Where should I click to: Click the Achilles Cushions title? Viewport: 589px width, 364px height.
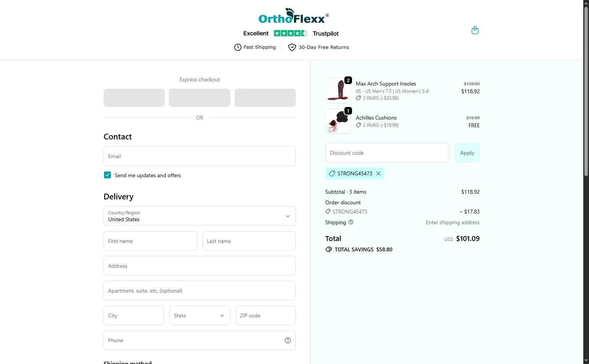[376, 118]
